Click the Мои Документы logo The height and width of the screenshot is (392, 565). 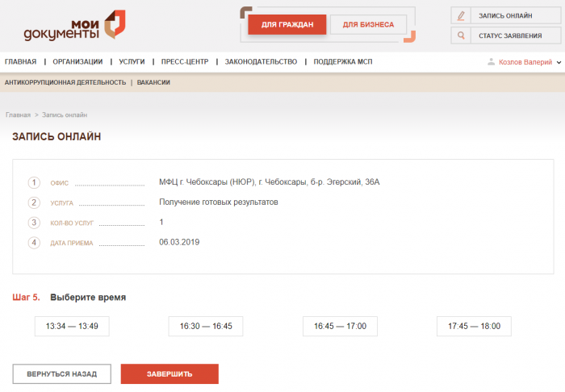pos(74,26)
